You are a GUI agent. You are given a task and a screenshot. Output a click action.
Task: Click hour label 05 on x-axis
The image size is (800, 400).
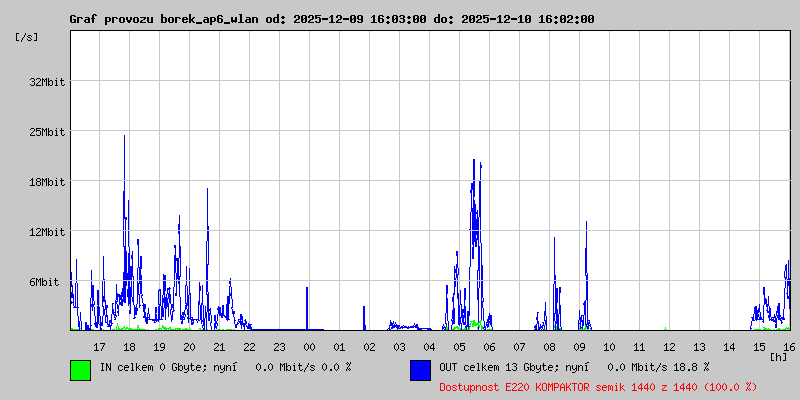pos(459,347)
